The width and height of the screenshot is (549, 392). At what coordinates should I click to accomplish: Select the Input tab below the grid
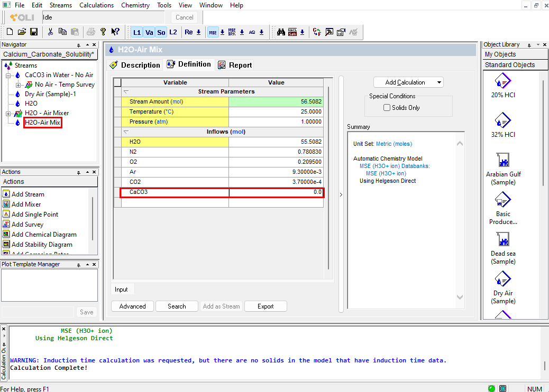(121, 290)
